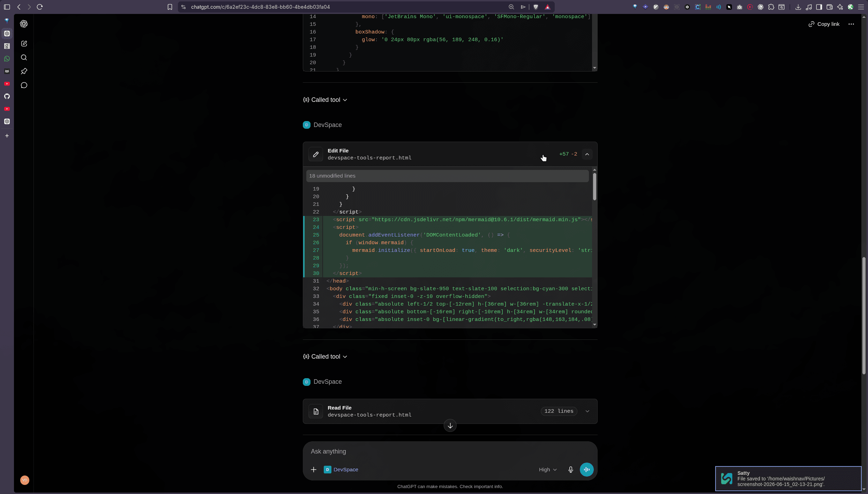Click the chatgpt.com URL in address bar

tap(260, 7)
